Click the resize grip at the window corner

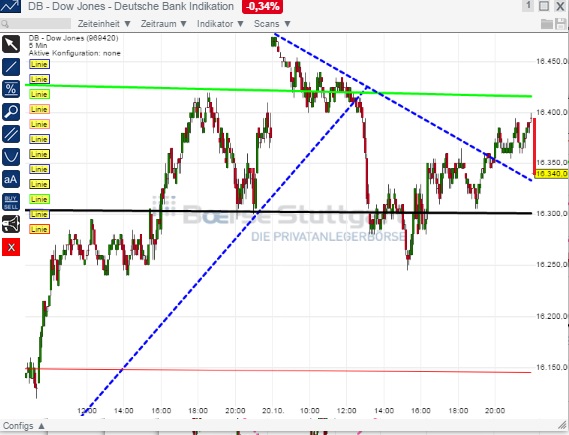tap(562, 425)
